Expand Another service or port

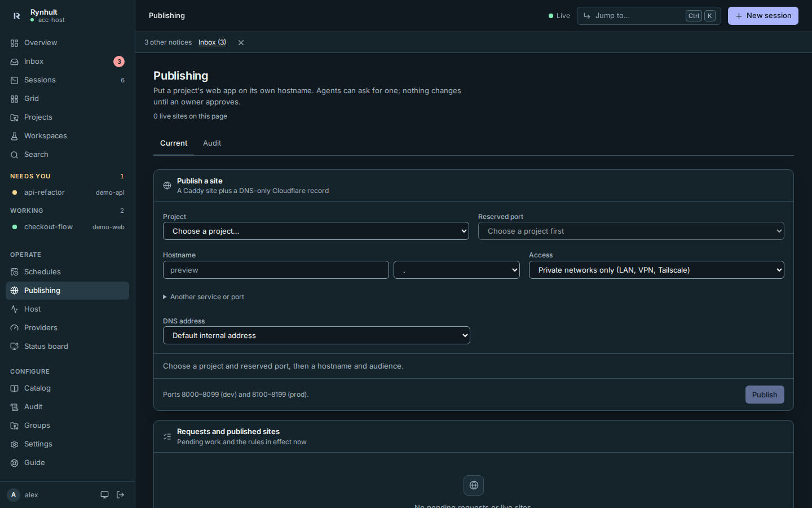coord(204,297)
